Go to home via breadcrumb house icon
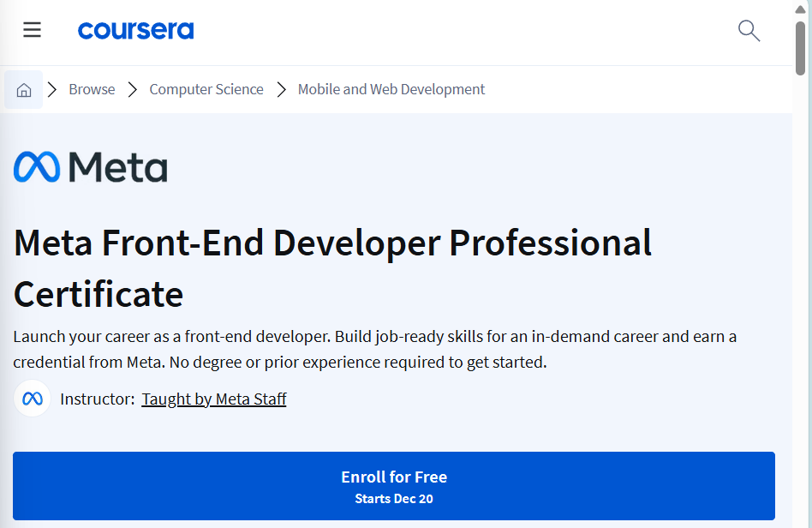This screenshot has height=528, width=812. point(24,90)
